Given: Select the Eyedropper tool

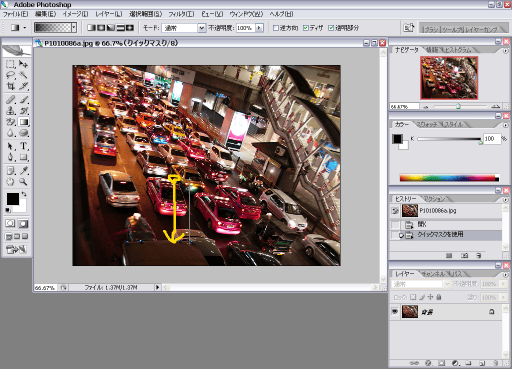Looking at the screenshot, I should [23, 171].
